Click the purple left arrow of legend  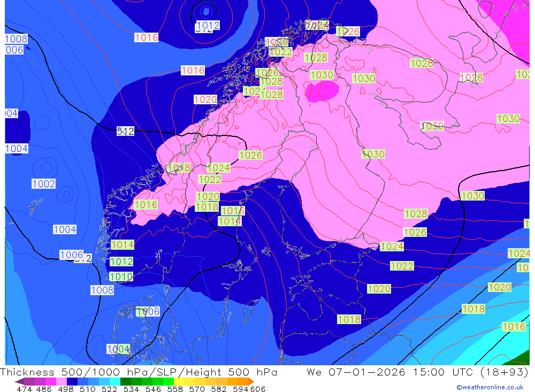pyautogui.click(x=19, y=381)
